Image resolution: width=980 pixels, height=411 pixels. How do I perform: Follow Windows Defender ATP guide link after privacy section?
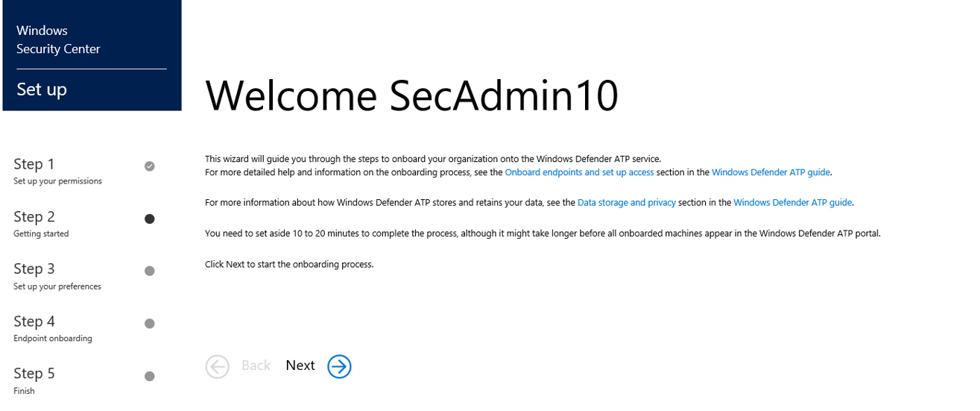(x=792, y=202)
